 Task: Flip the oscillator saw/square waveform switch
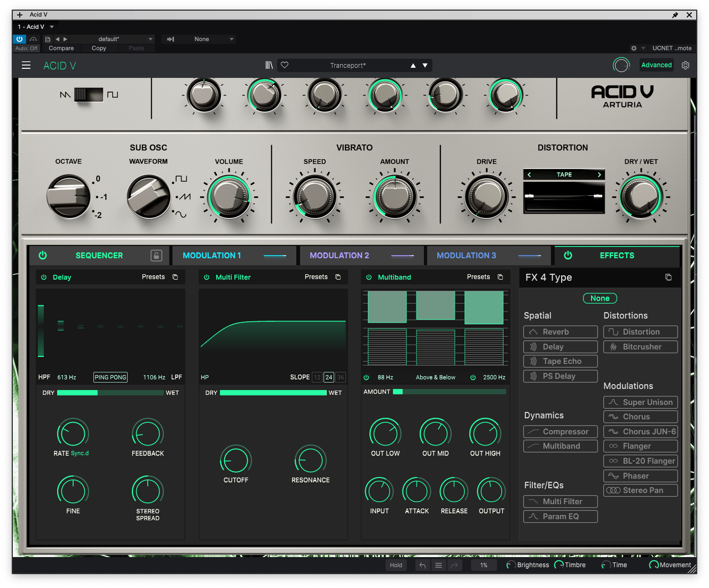89,94
